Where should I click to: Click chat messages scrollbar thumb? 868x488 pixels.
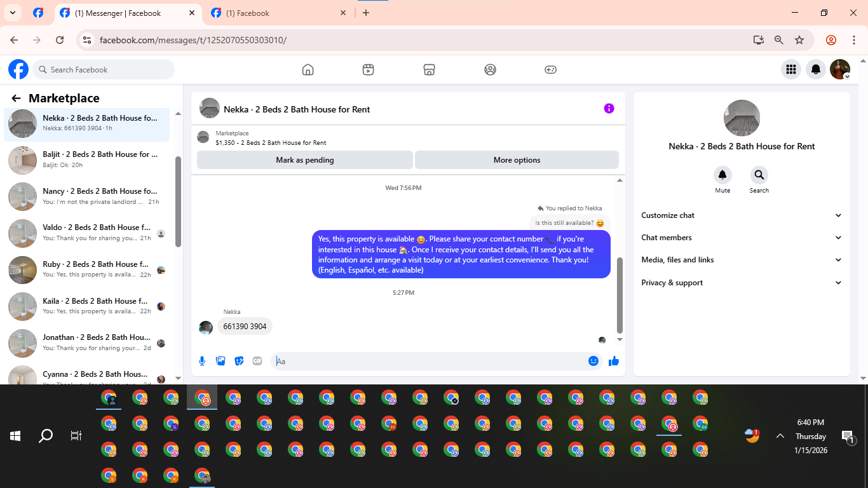point(620,295)
